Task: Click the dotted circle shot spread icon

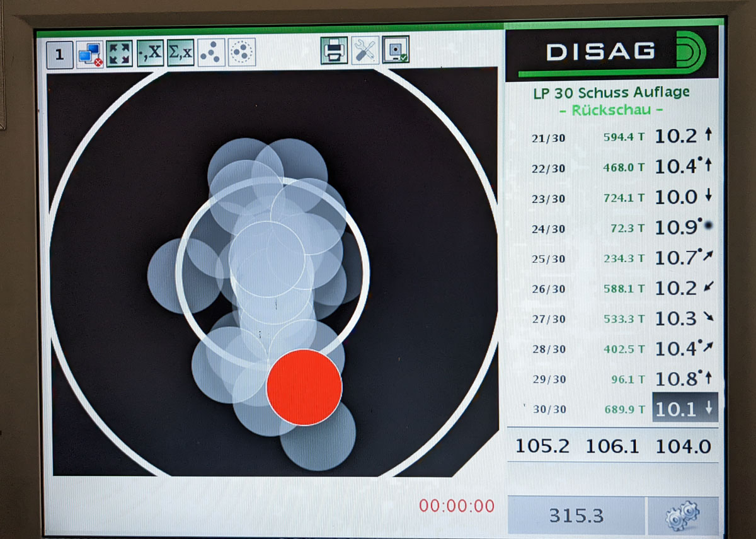Action: pos(241,52)
